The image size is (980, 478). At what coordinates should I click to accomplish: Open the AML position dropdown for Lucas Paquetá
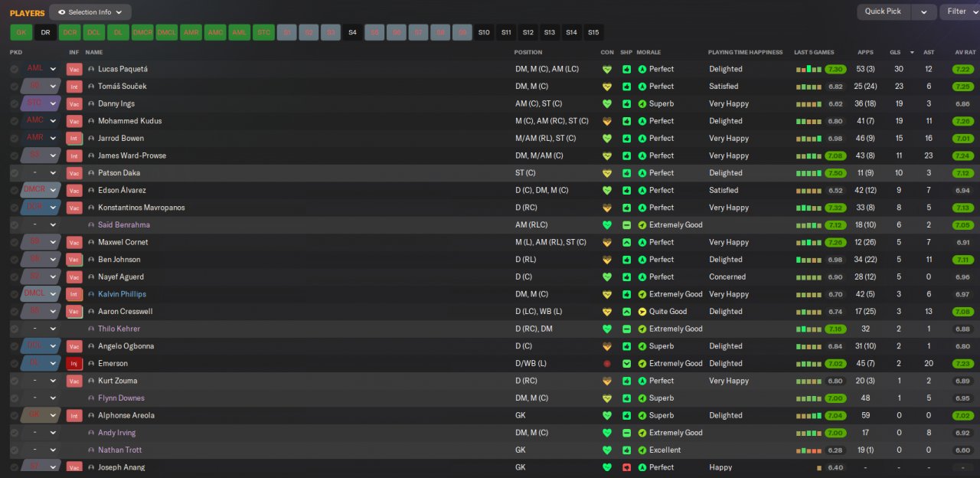pos(41,69)
